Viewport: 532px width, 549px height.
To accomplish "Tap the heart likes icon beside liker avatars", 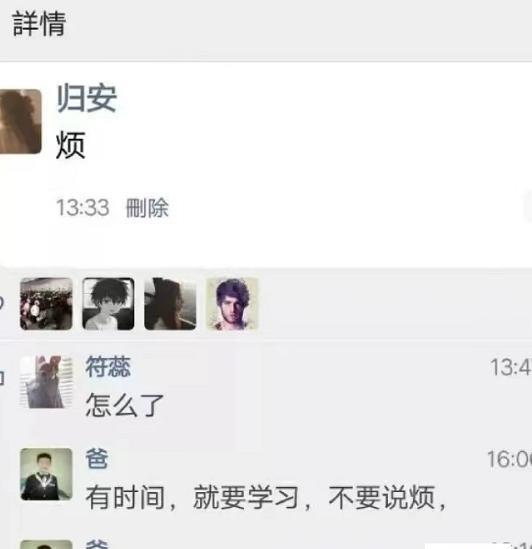I will 2,303.
